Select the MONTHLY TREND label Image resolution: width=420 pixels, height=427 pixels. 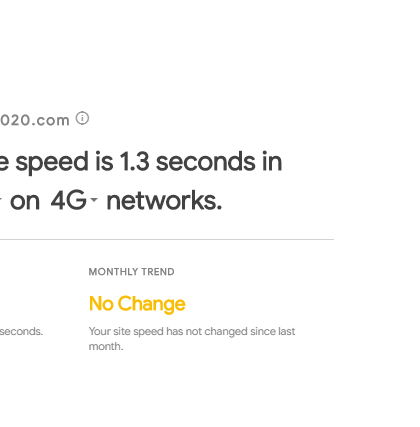point(131,272)
